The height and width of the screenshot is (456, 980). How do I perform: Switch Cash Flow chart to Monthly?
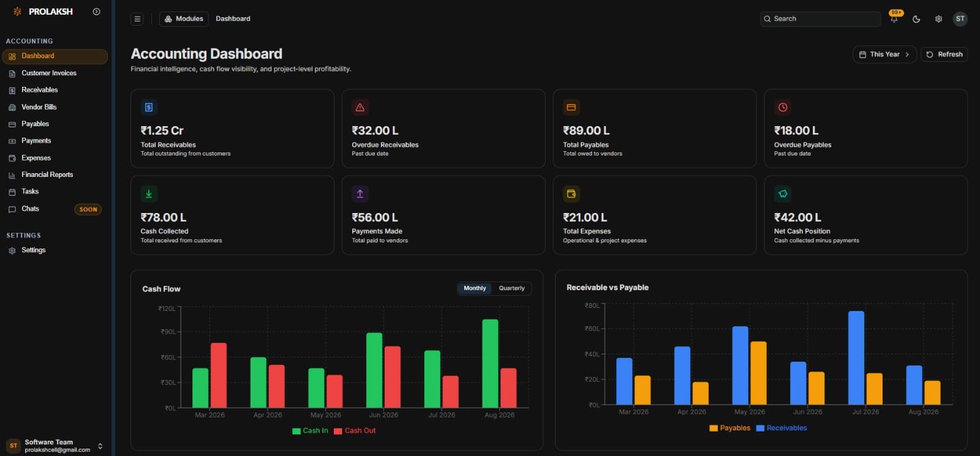tap(475, 288)
